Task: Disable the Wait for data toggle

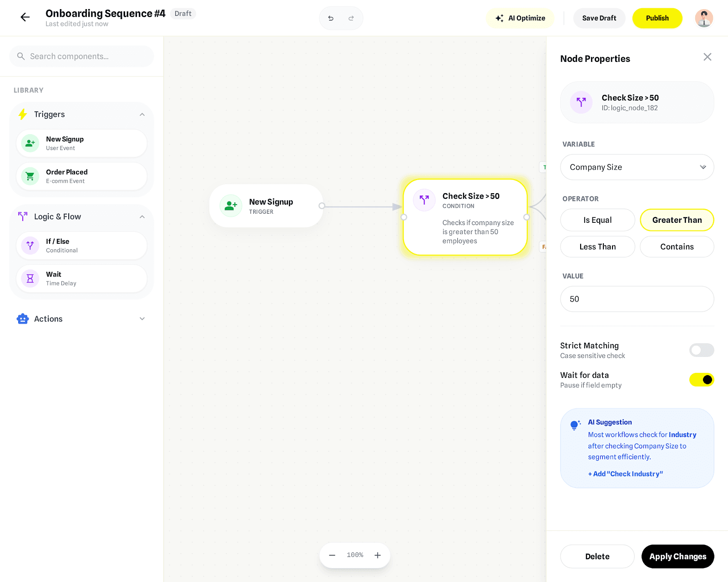Action: pos(702,380)
